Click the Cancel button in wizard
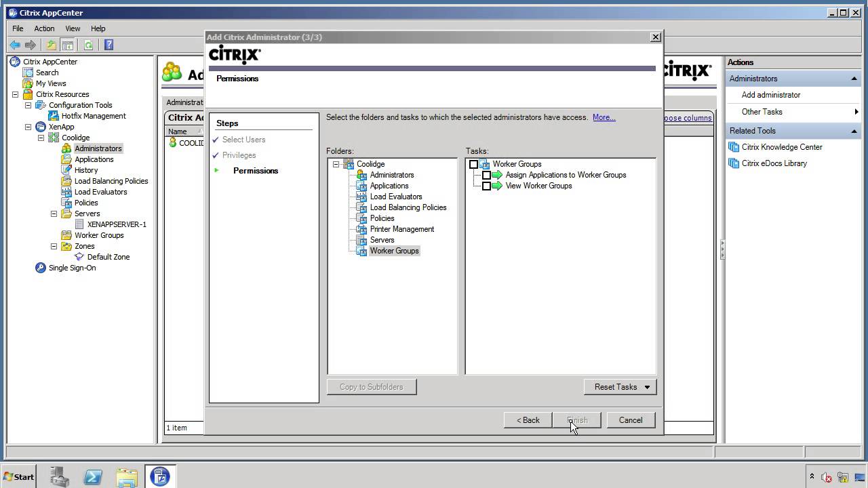This screenshot has width=868, height=488. (x=631, y=420)
